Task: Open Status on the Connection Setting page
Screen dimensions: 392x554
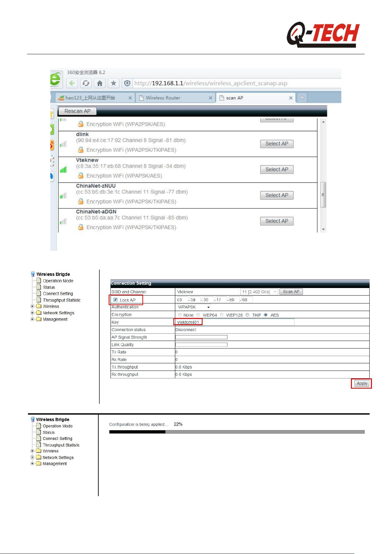Action: pos(49,287)
